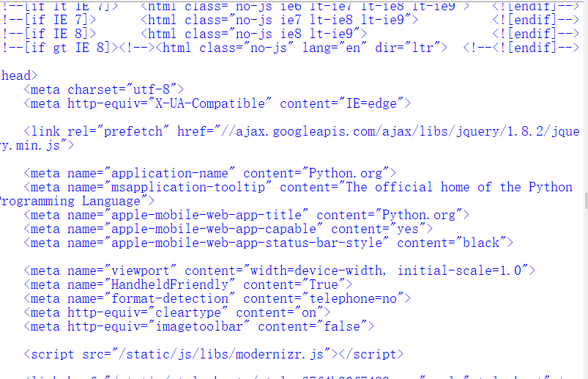The height and width of the screenshot is (379, 588).
Task: Click the apple-mobile-web-app-title meta line
Action: [246, 215]
